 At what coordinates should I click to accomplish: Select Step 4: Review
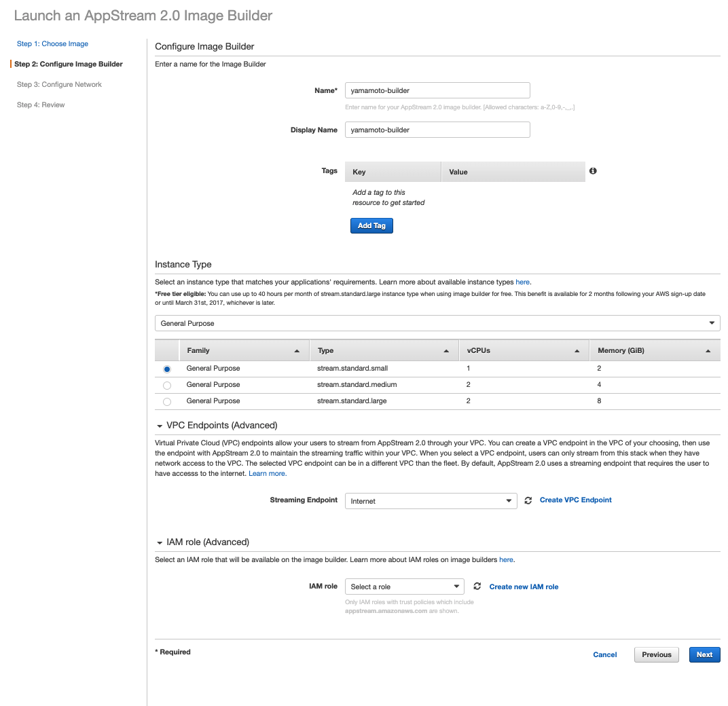click(x=41, y=105)
